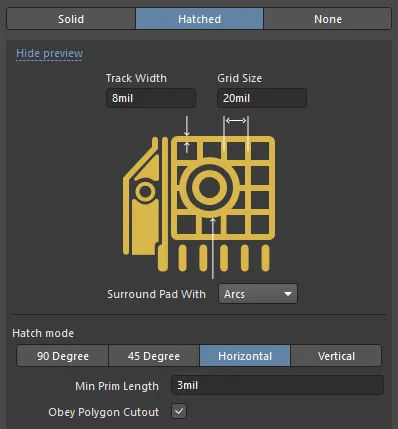Choose the Vertical hatch mode
Image resolution: width=398 pixels, height=429 pixels.
click(x=336, y=356)
